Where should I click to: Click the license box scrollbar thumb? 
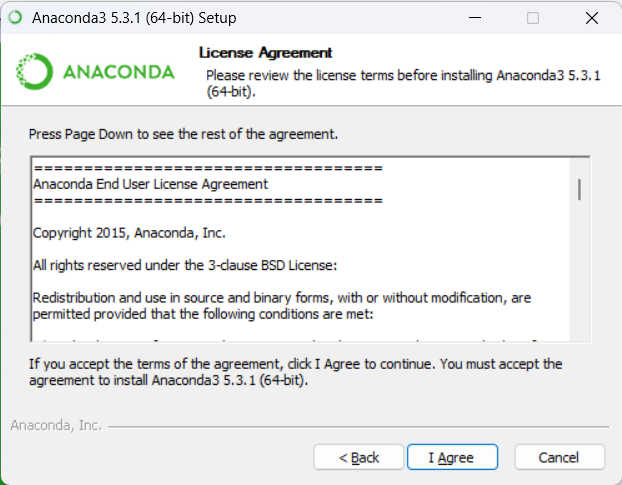tap(580, 190)
